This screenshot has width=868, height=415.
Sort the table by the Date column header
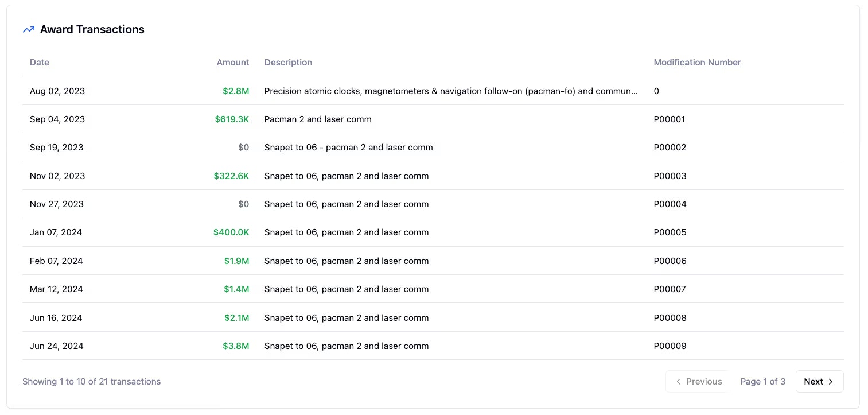[x=39, y=62]
